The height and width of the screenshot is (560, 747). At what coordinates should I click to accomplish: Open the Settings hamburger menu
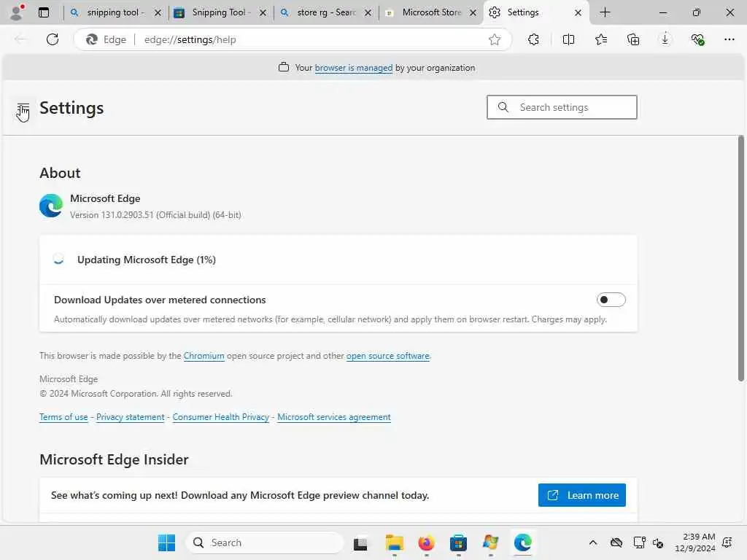click(x=23, y=109)
